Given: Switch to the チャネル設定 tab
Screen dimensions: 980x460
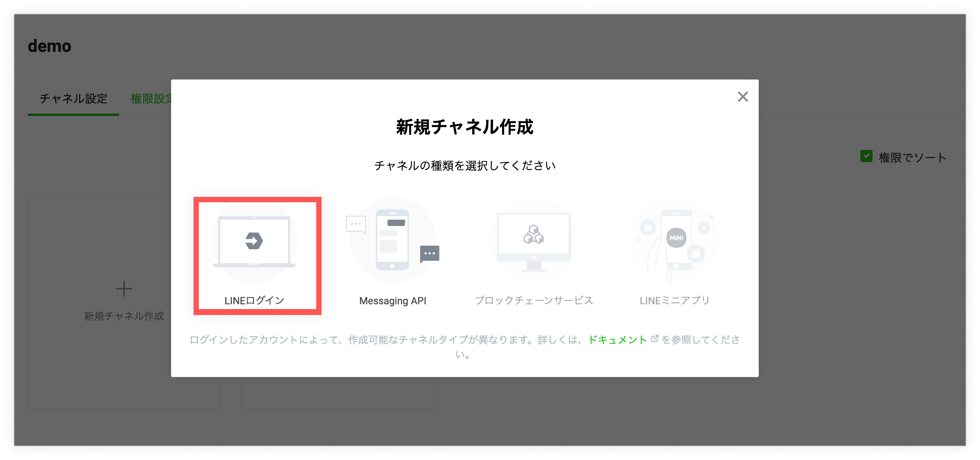Looking at the screenshot, I should coord(73,98).
